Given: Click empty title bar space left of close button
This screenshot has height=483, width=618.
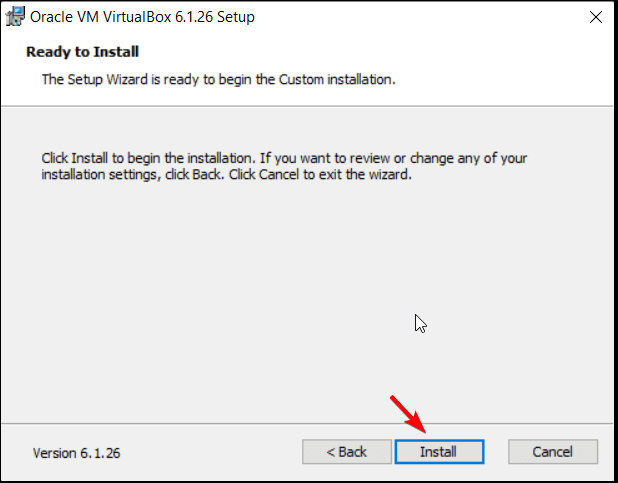Looking at the screenshot, I should (418, 17).
